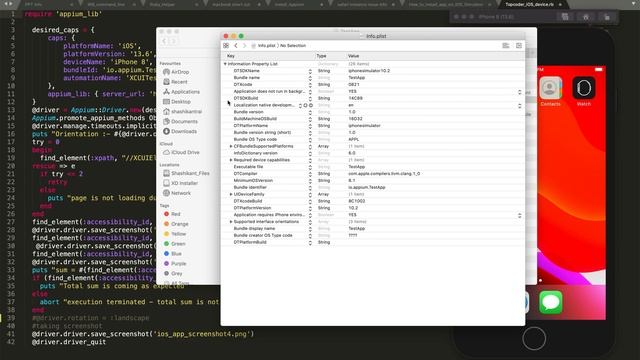Open Network in the Finder sidebar

click(x=177, y=193)
